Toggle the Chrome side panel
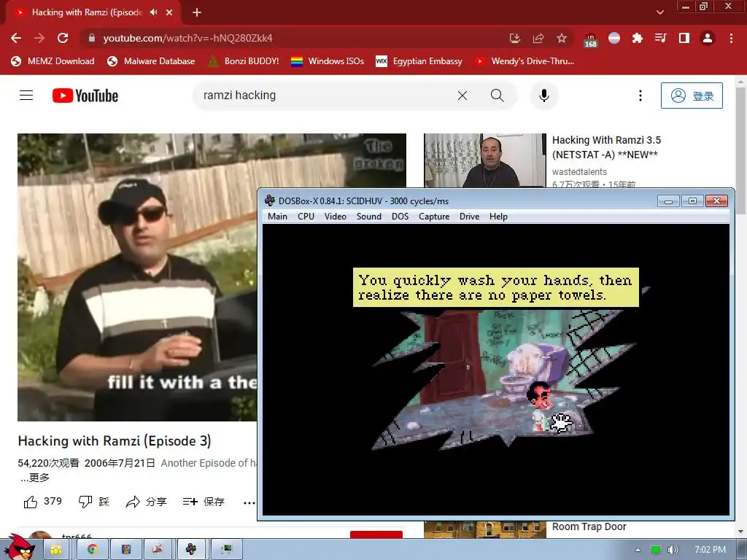Viewport: 747px width, 560px height. [x=684, y=38]
